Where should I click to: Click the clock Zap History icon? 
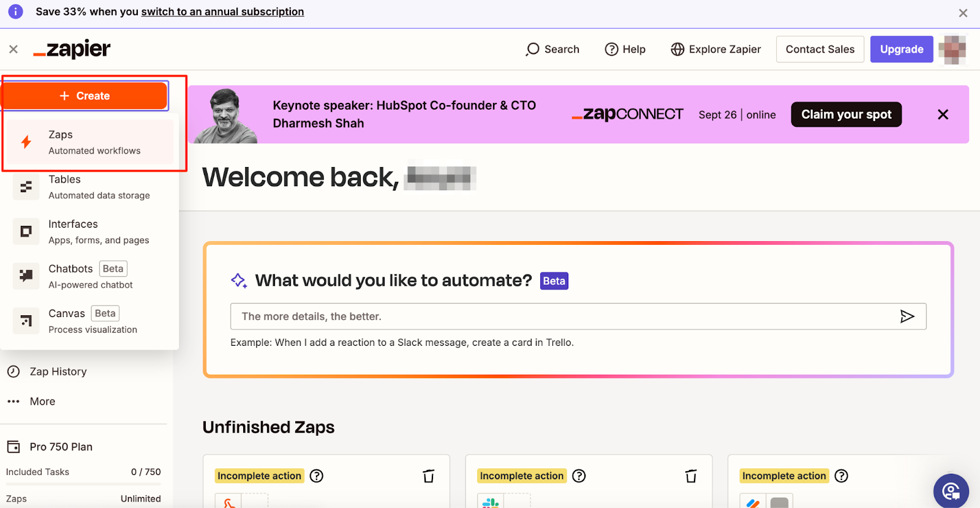(x=13, y=372)
